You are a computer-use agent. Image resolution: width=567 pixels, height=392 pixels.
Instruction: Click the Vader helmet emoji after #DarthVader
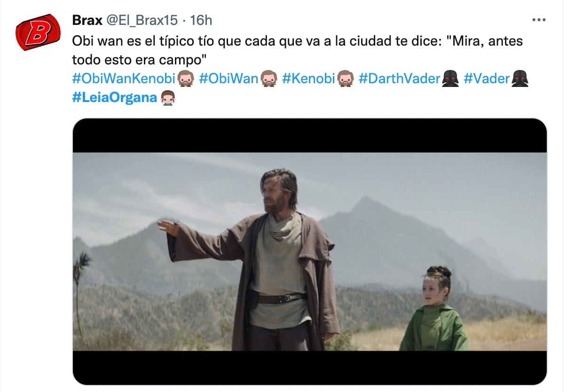tap(450, 78)
